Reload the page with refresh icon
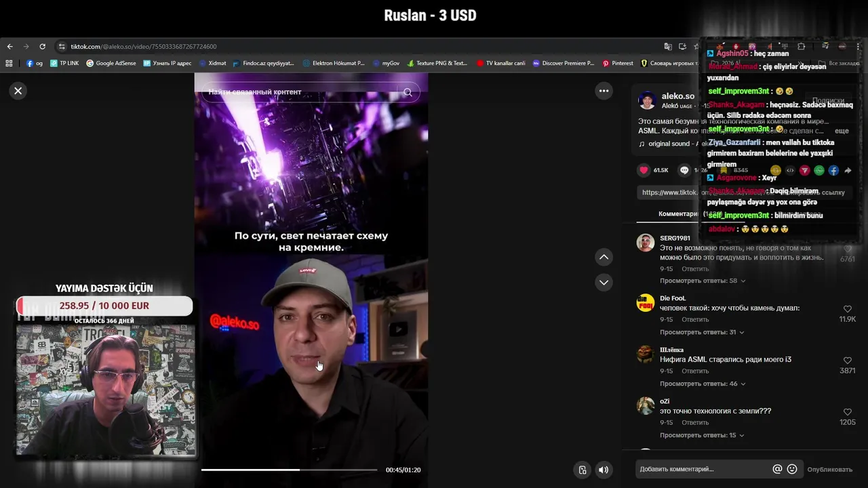Viewport: 868px width, 488px height. click(x=42, y=47)
